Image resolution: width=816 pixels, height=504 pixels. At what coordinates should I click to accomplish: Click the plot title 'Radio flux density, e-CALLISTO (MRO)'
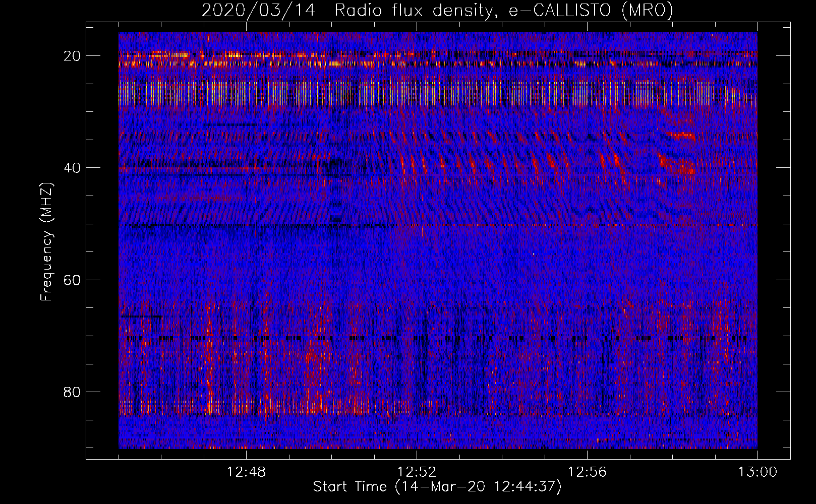[503, 11]
